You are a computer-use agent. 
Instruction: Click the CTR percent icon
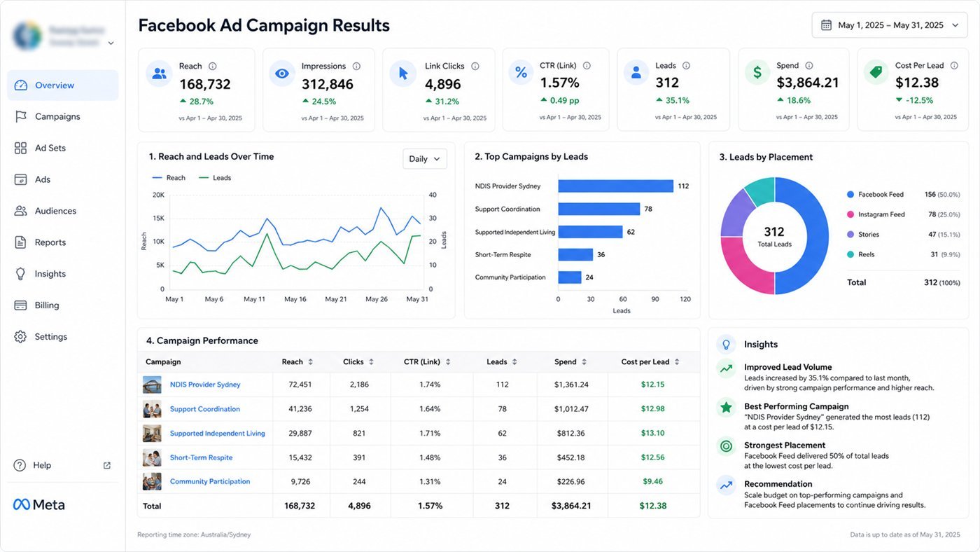point(521,72)
